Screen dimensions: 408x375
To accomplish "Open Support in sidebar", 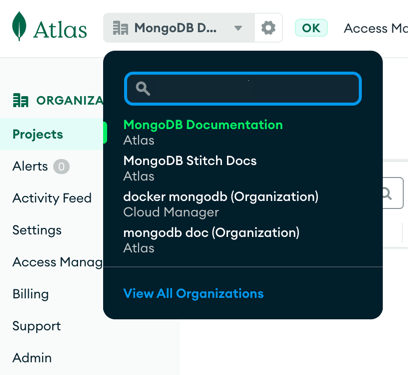I will [37, 326].
